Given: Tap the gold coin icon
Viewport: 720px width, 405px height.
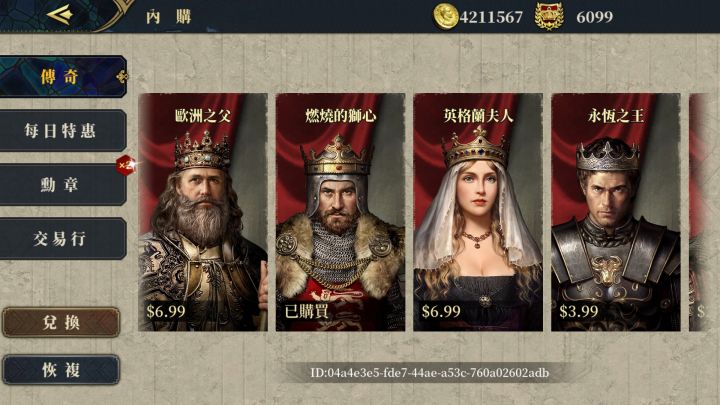Looking at the screenshot, I should (445, 17).
